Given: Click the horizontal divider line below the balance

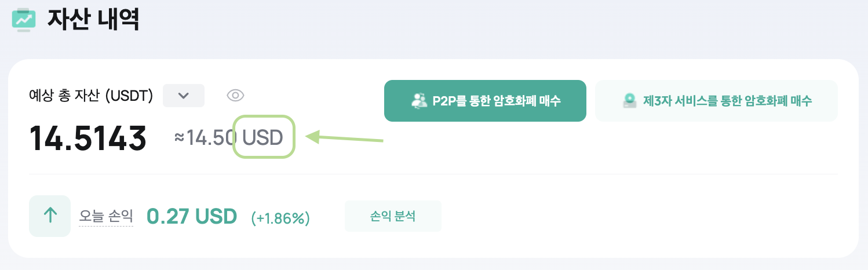Looking at the screenshot, I should 433,174.
